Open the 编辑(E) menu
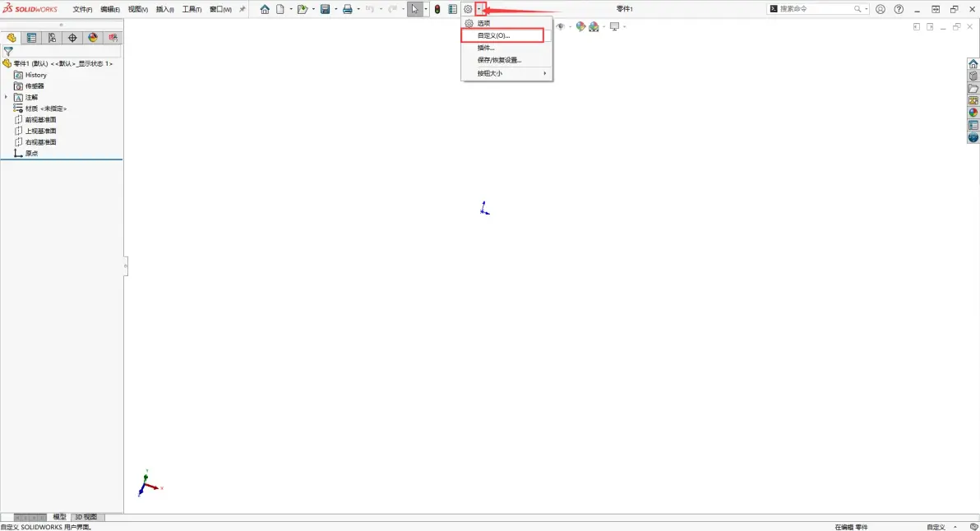The width and height of the screenshot is (980, 531). [110, 9]
